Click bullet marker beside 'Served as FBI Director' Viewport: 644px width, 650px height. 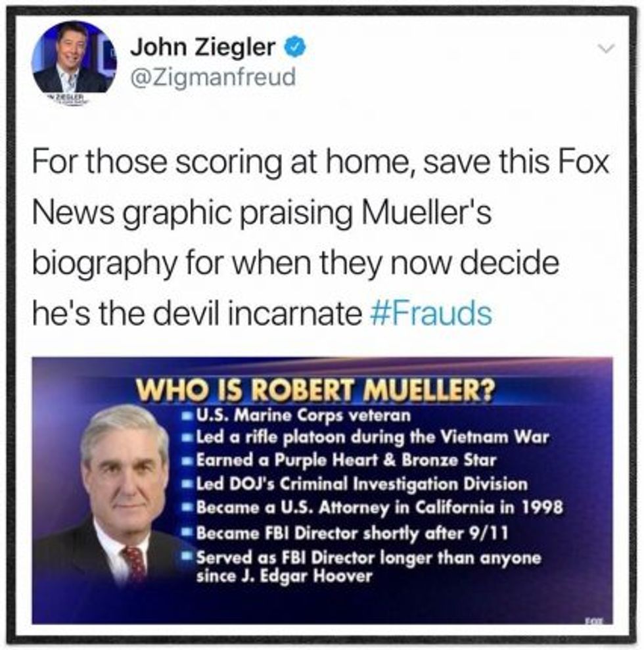(x=188, y=554)
